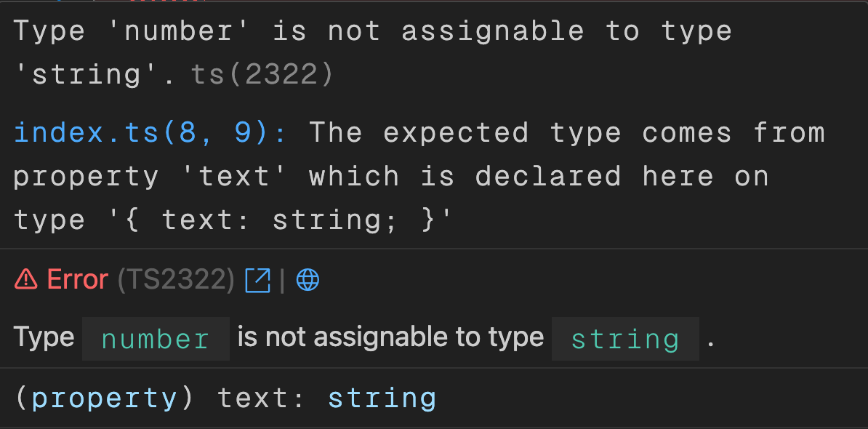This screenshot has height=429, width=868.
Task: Click "The expected type comes from" text
Action: pyautogui.click(x=567, y=133)
